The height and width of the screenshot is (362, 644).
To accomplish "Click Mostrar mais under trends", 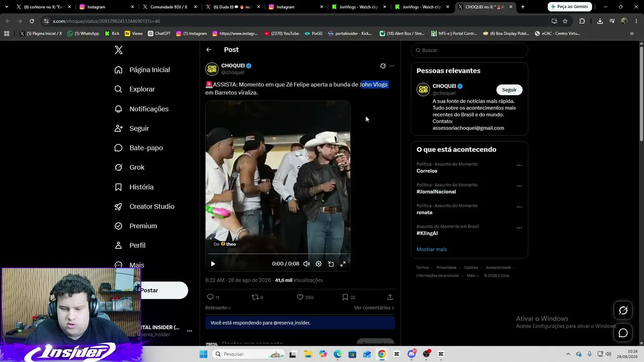I will tap(431, 249).
